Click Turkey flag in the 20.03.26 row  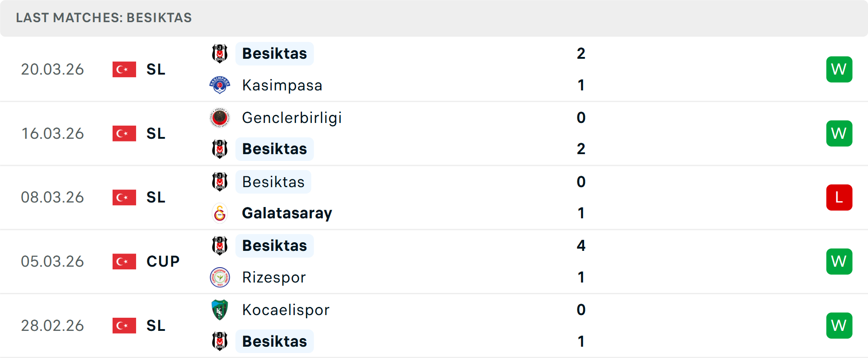pyautogui.click(x=124, y=69)
